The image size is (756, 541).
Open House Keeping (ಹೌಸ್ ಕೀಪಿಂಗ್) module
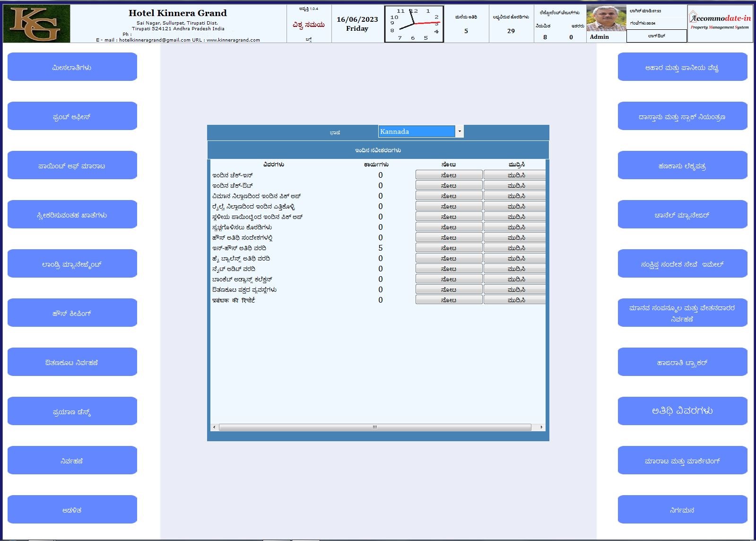(x=72, y=313)
